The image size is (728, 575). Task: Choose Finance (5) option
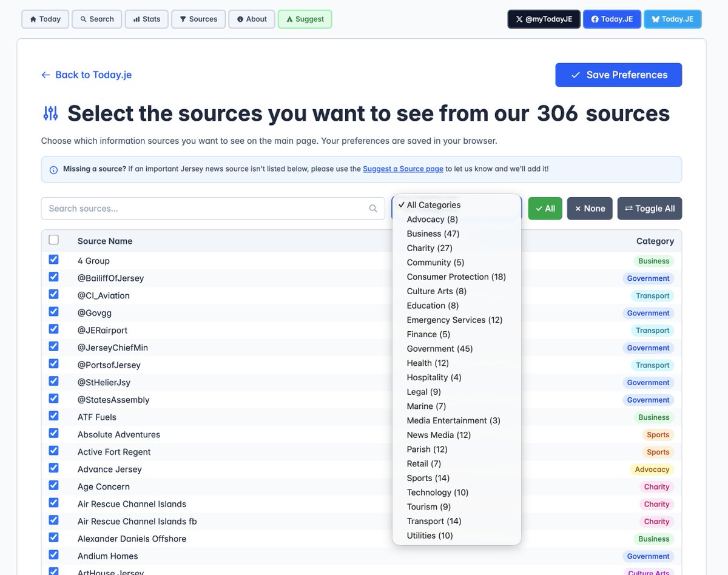pyautogui.click(x=456, y=334)
